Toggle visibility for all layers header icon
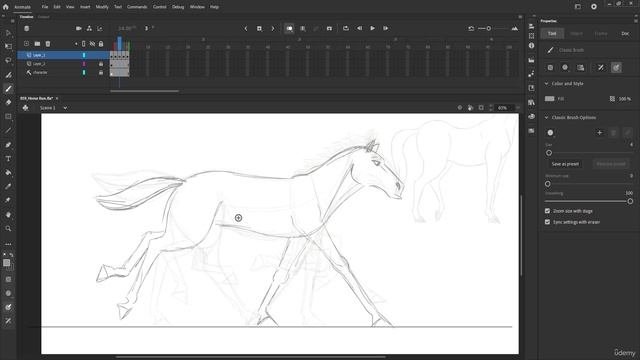Screen dimensions: 640x360 pos(93,44)
